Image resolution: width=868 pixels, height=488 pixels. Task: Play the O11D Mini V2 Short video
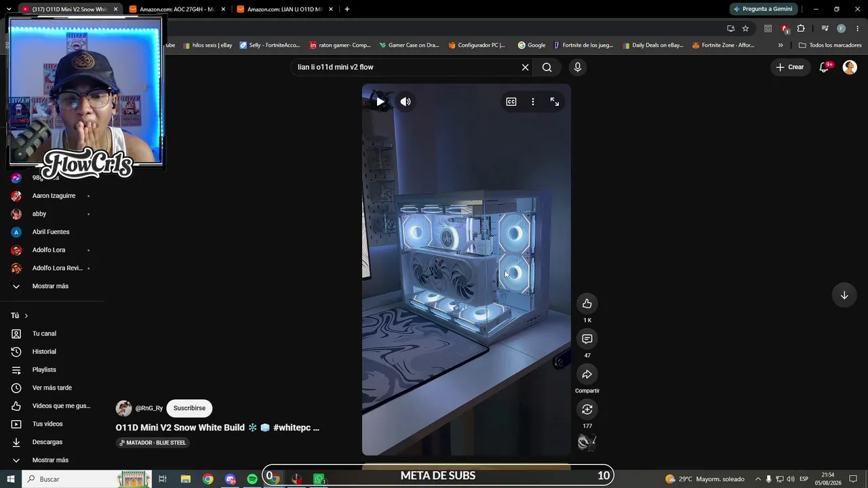pyautogui.click(x=380, y=102)
